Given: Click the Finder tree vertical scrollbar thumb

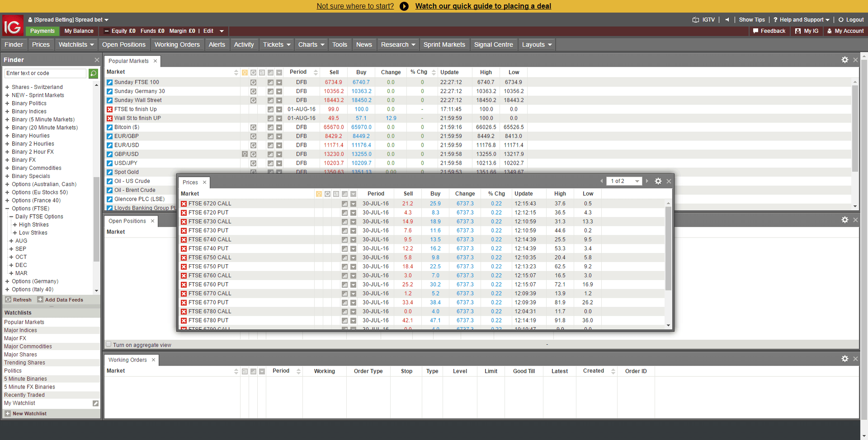Looking at the screenshot, I should click(x=96, y=219).
